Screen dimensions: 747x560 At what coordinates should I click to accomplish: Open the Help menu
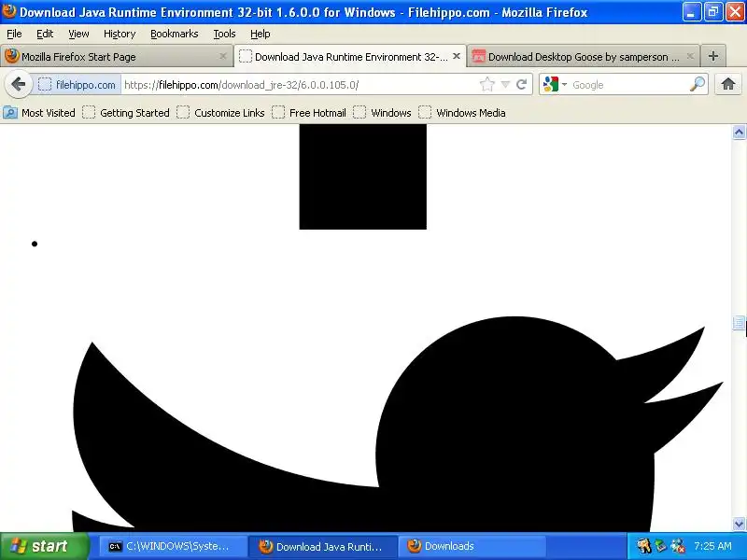pyautogui.click(x=261, y=34)
